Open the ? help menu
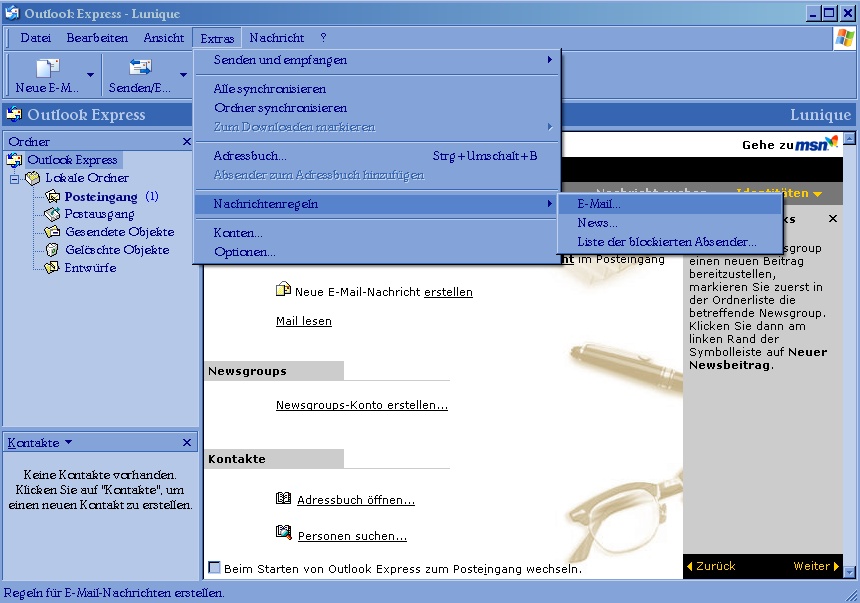Image resolution: width=860 pixels, height=603 pixels. [323, 38]
